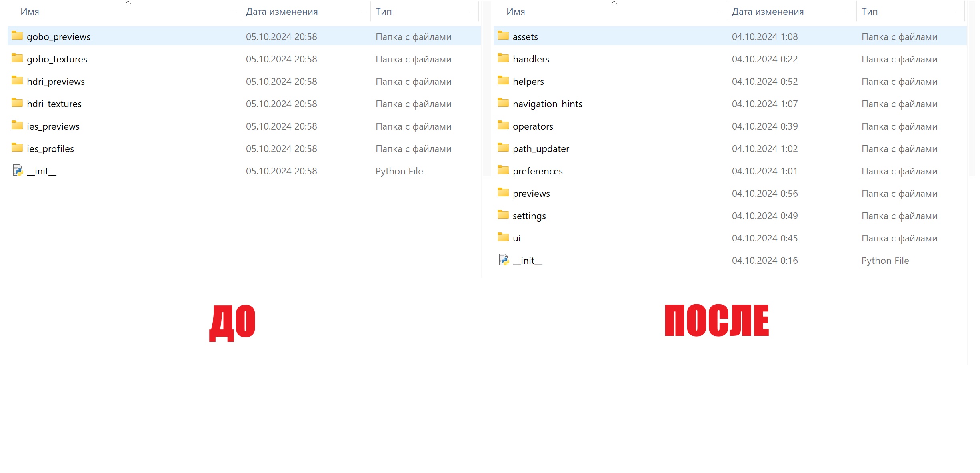980x473 pixels.
Task: Select the previews folder name
Action: (531, 194)
